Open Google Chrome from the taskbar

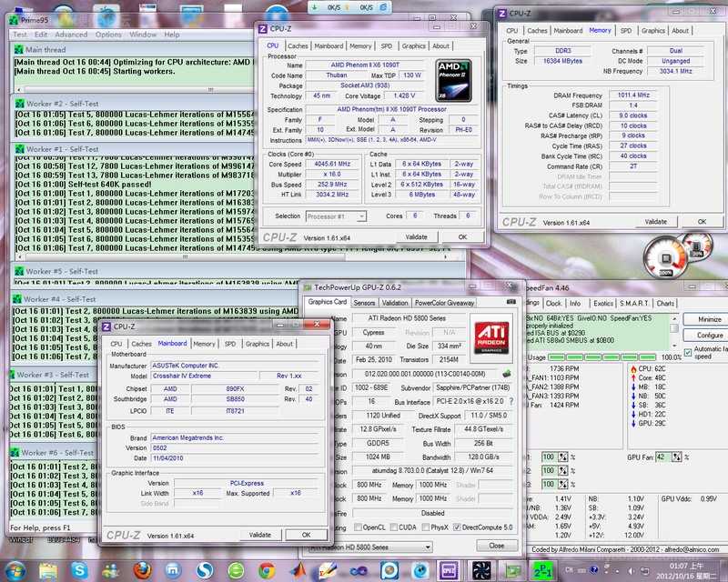267,570
